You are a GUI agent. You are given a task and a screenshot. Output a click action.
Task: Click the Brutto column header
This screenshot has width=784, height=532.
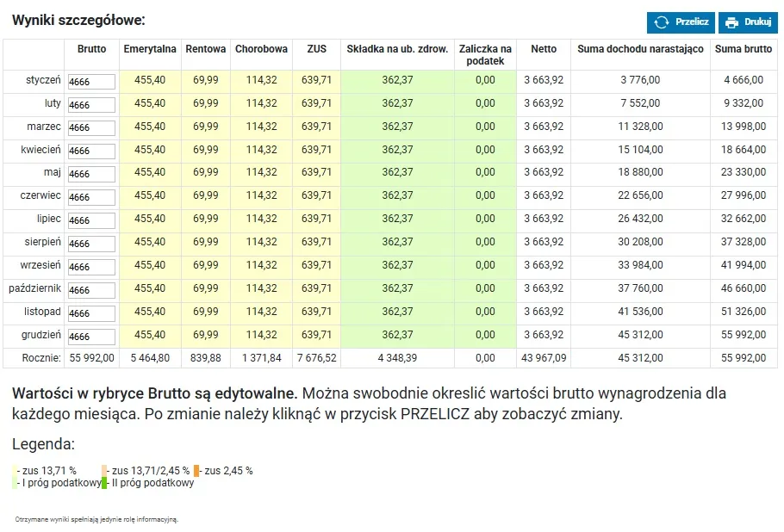click(91, 50)
